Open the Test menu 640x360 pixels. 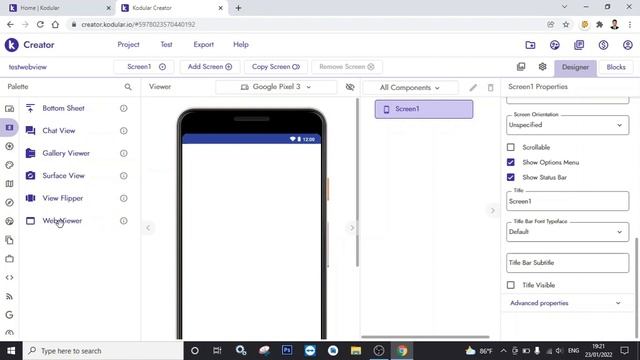pos(166,44)
